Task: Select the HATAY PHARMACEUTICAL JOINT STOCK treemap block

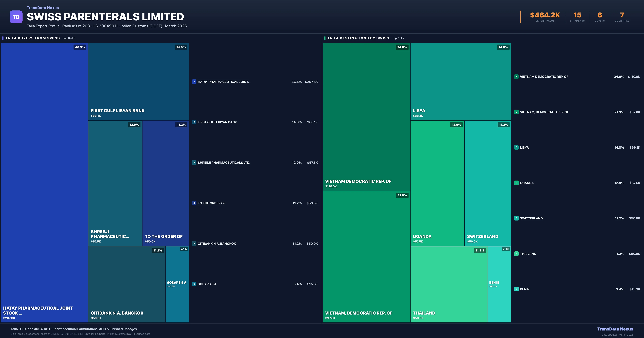Action: point(44,183)
